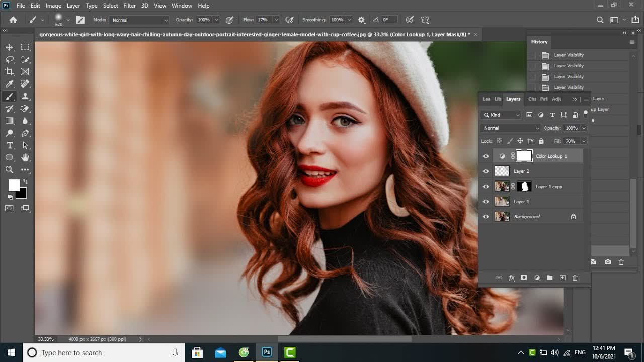Select the Blur tool droplet icon
The height and width of the screenshot is (362, 644).
[x=25, y=121]
